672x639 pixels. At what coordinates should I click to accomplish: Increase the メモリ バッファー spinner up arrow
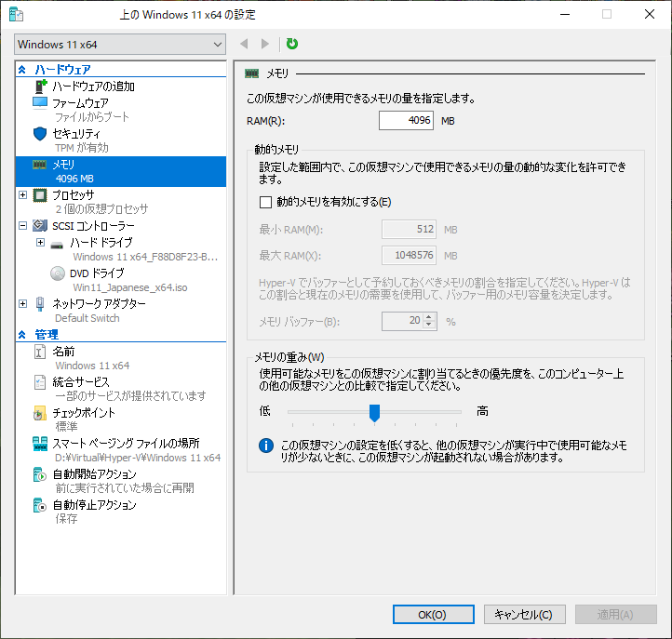click(x=429, y=317)
